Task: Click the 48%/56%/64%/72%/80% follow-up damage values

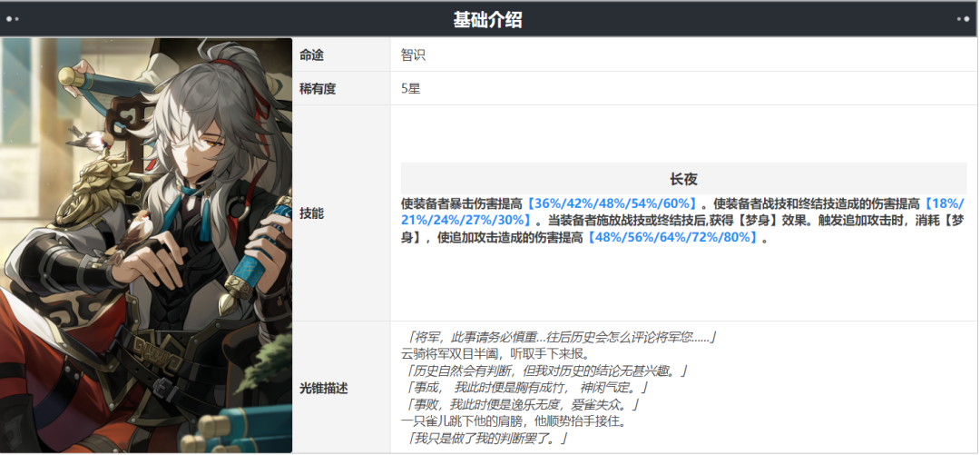Action: tap(673, 238)
